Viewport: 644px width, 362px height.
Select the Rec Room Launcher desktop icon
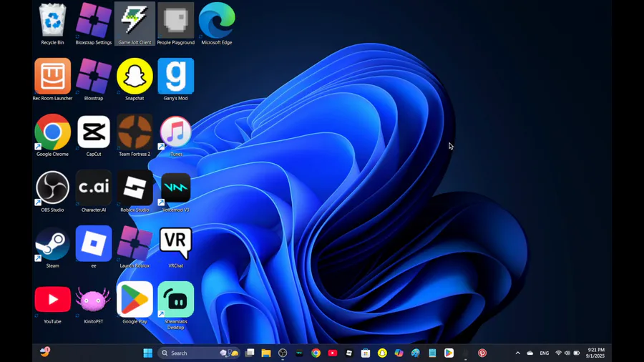(52, 79)
